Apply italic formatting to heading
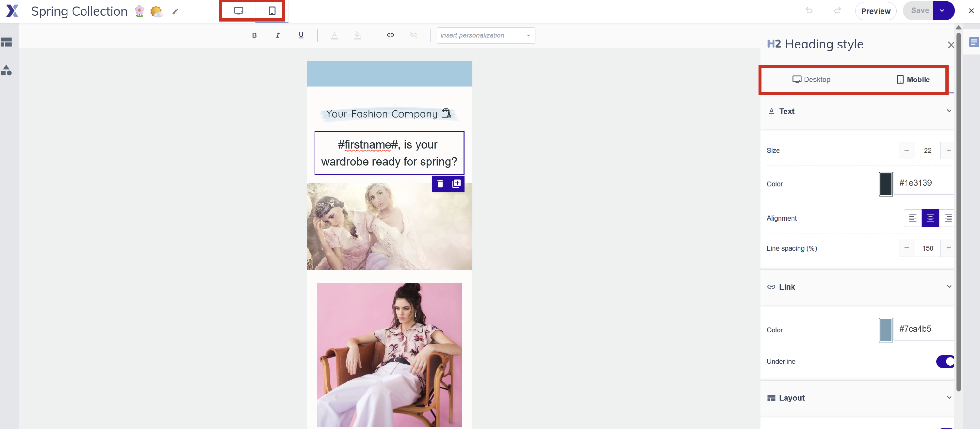 (x=277, y=35)
